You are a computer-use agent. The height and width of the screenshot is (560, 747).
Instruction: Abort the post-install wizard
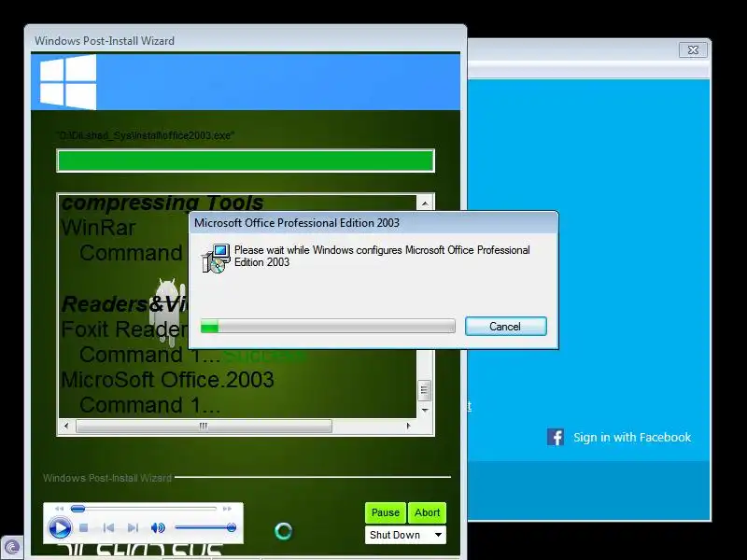(x=427, y=512)
